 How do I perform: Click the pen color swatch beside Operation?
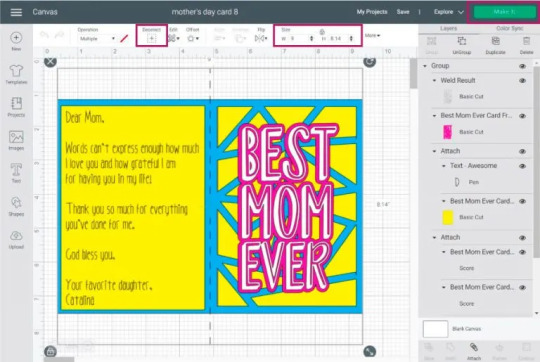(x=124, y=39)
